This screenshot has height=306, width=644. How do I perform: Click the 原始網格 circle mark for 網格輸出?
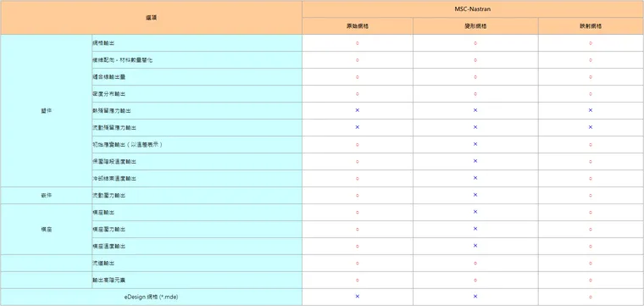(358, 43)
